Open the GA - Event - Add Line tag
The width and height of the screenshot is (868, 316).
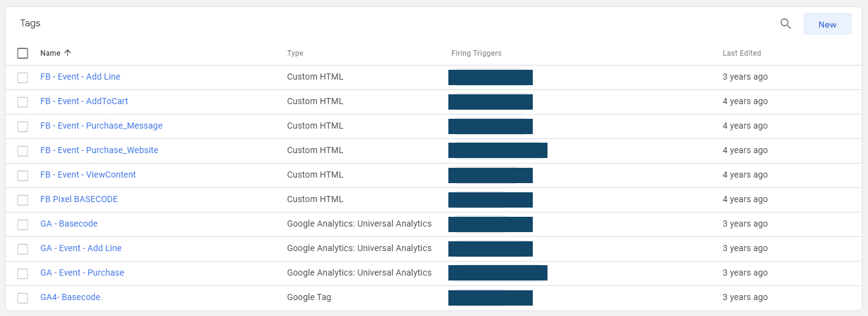pos(81,248)
